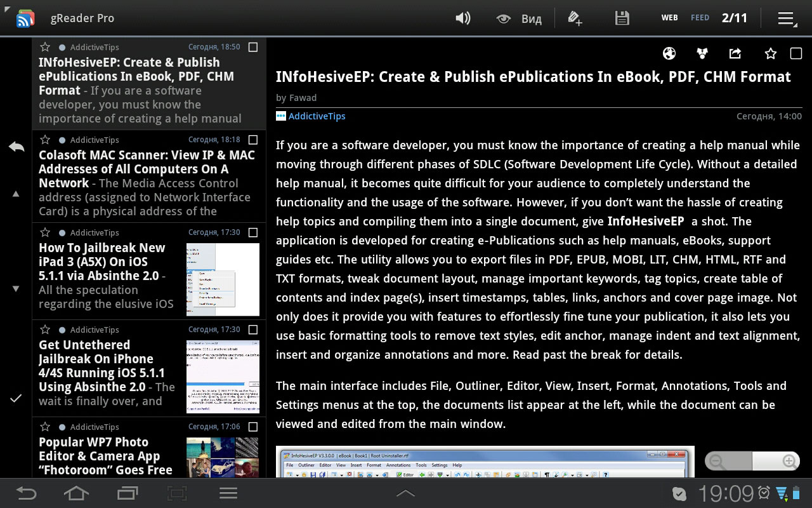Check the read box for Colasoft MAC Scanner
The width and height of the screenshot is (812, 508).
click(x=253, y=140)
